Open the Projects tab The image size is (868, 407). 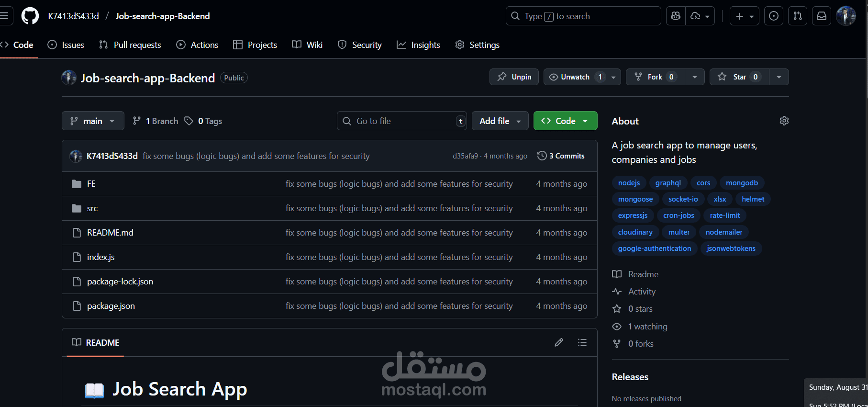pyautogui.click(x=255, y=45)
